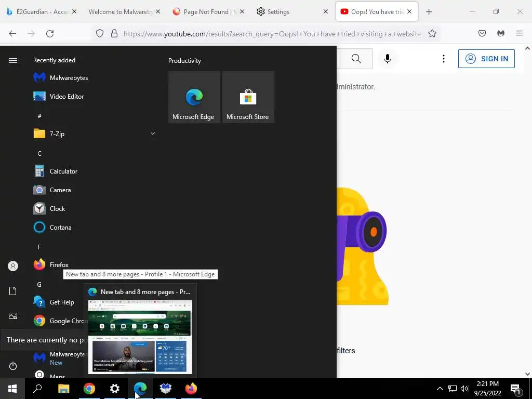Jump to the # letter group header
532x399 pixels.
39,116
